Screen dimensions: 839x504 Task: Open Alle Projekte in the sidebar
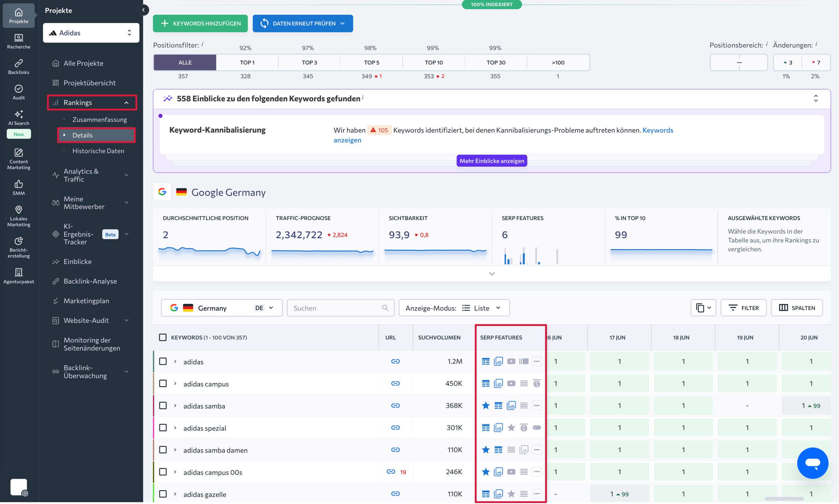[x=83, y=63]
